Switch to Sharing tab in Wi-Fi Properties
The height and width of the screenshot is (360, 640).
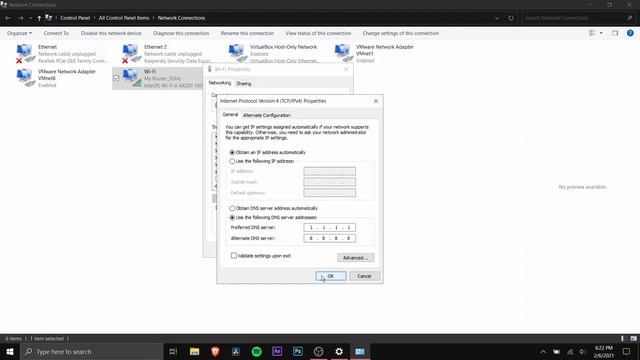point(244,84)
